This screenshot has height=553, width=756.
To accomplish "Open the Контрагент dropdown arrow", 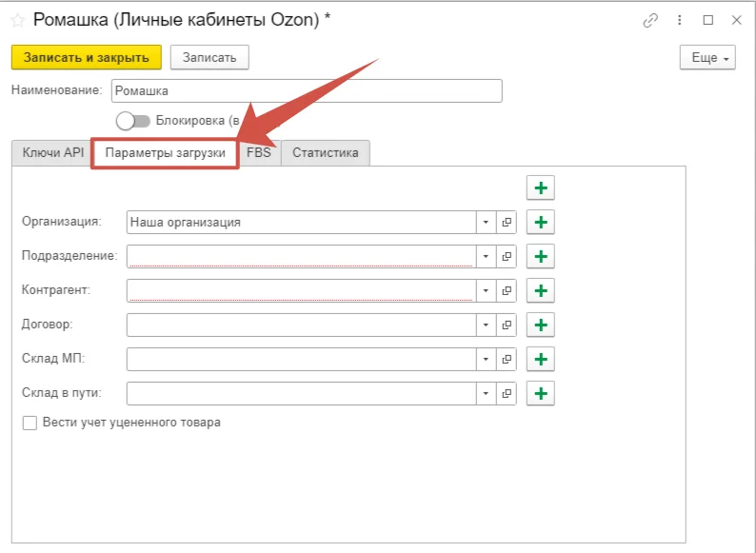I will click(486, 290).
